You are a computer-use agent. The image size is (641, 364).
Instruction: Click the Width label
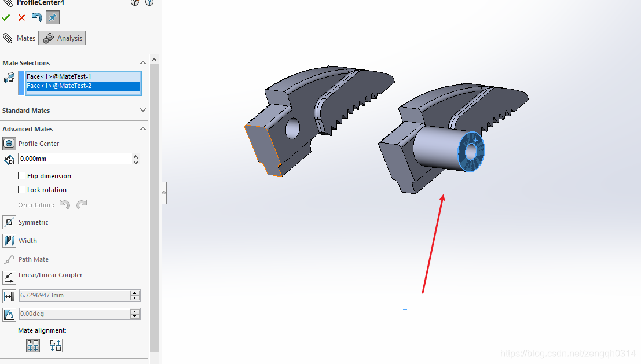pyautogui.click(x=28, y=241)
